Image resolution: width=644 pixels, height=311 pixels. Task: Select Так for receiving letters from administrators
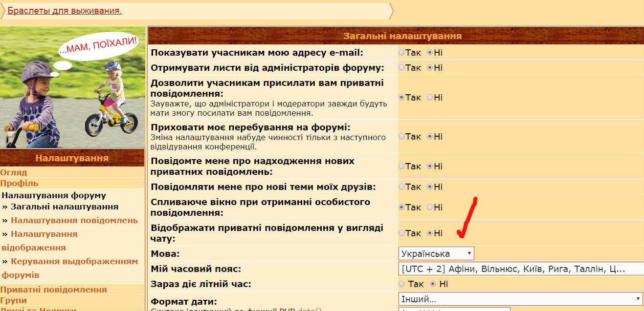(401, 68)
